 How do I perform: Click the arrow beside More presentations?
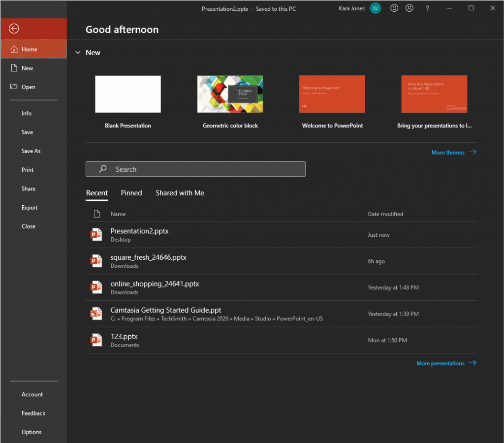coord(472,363)
